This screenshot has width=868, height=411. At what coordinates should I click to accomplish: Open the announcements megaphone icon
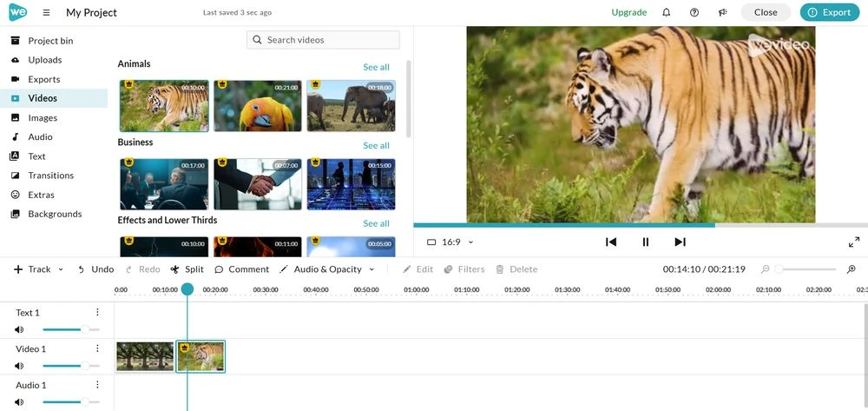click(722, 13)
